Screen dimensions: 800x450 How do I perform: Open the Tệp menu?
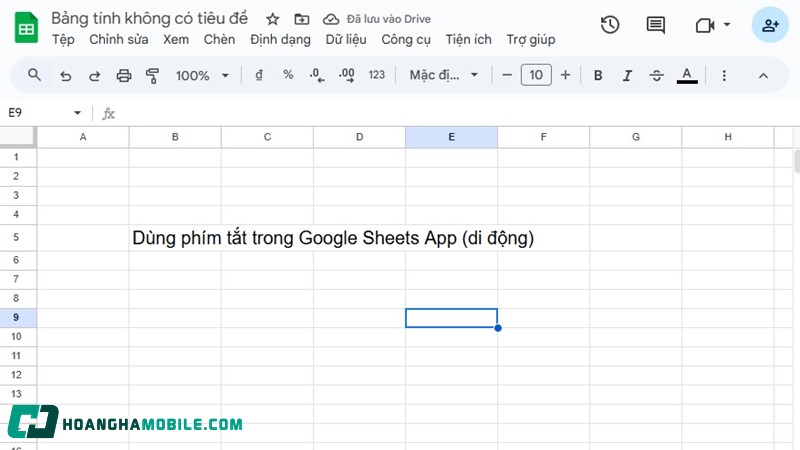[63, 40]
